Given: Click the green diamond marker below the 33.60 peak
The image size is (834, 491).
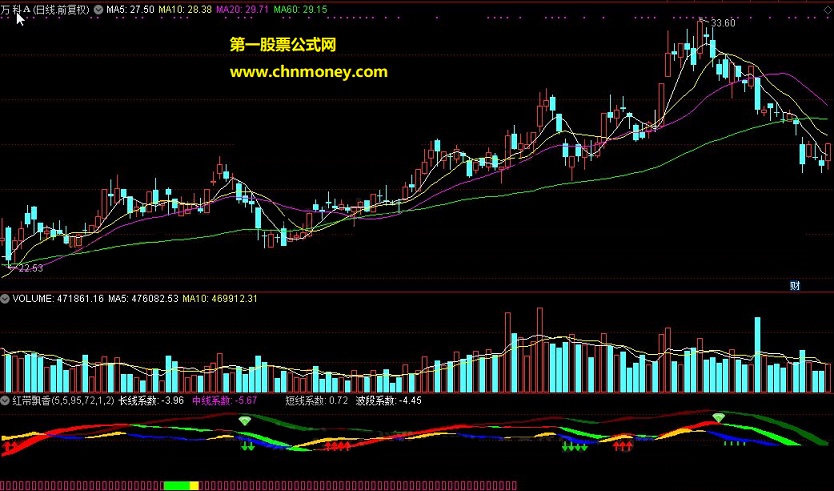Looking at the screenshot, I should (719, 418).
